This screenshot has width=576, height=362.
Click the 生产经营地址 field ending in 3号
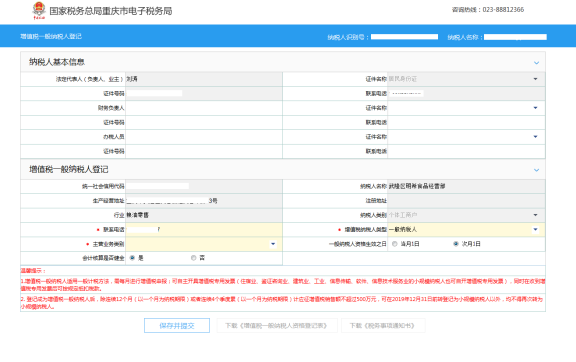[x=204, y=201]
